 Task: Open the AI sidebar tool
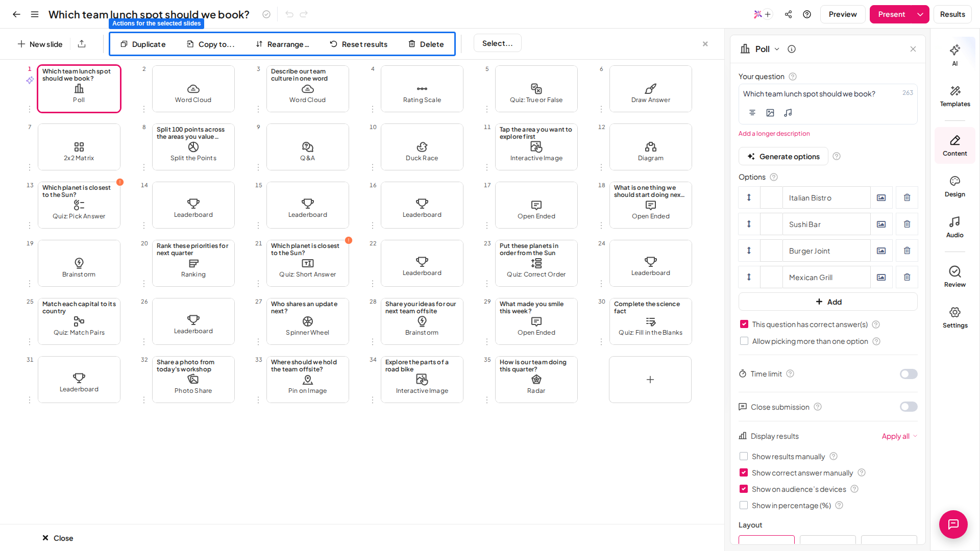pos(955,55)
